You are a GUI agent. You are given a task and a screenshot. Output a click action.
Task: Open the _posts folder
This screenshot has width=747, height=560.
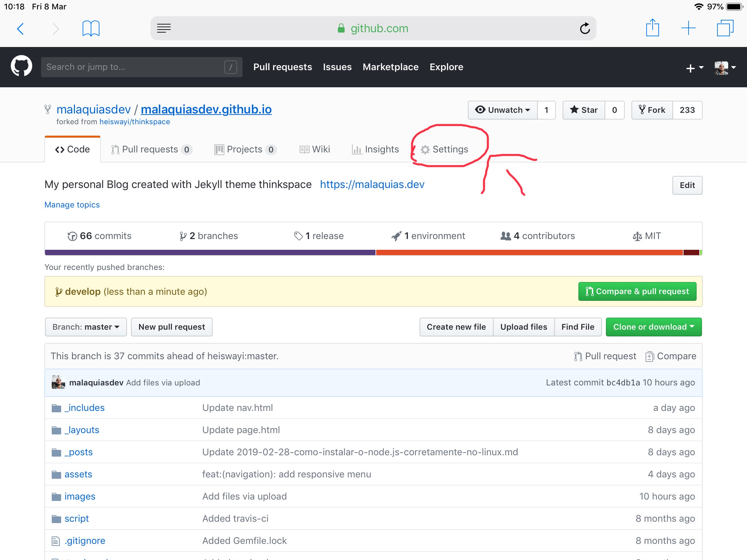pos(78,452)
